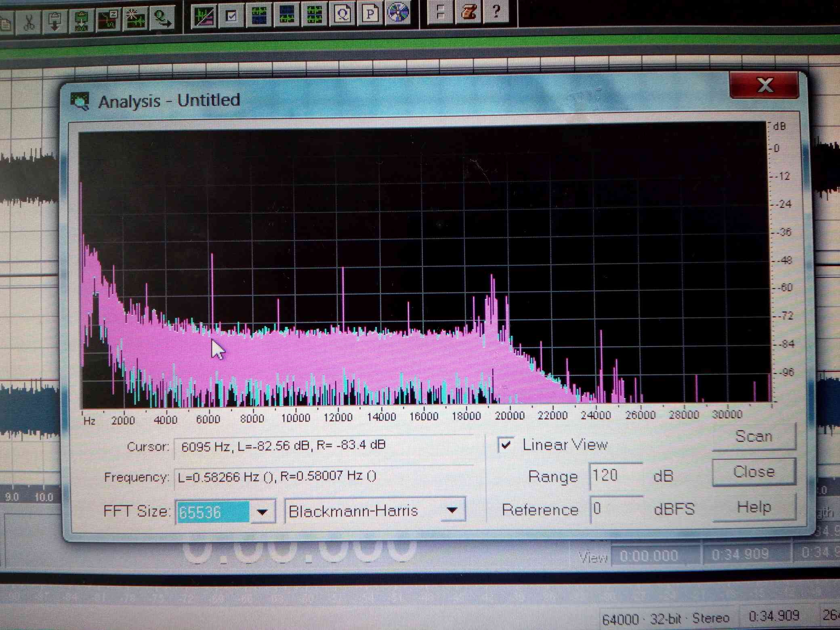Click the Reference dBFS input field
Screen dimensions: 840x630
[615, 509]
